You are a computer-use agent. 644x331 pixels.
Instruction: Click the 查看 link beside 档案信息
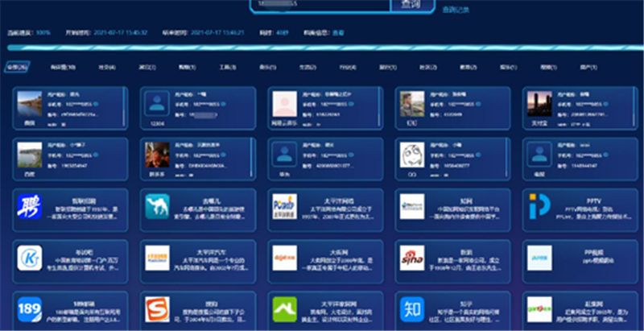pyautogui.click(x=338, y=33)
